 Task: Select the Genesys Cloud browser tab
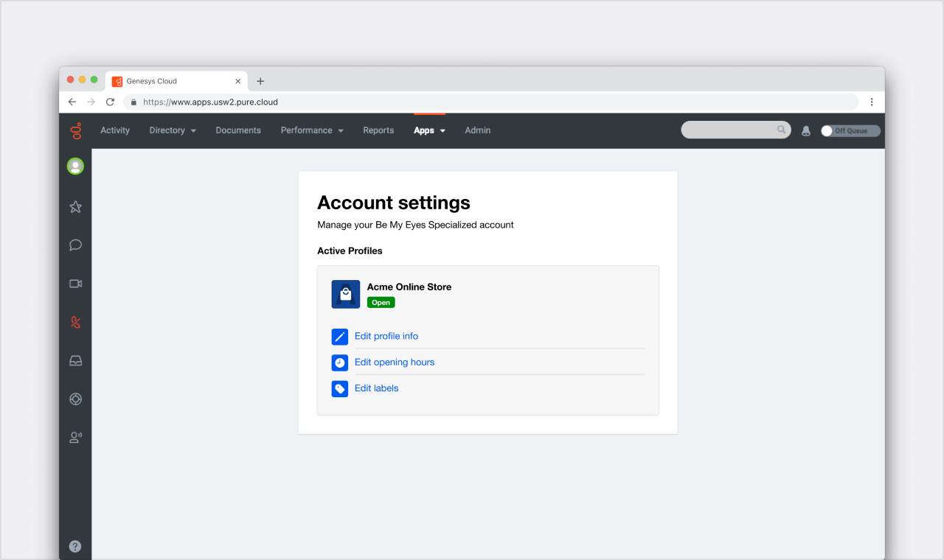tap(176, 81)
